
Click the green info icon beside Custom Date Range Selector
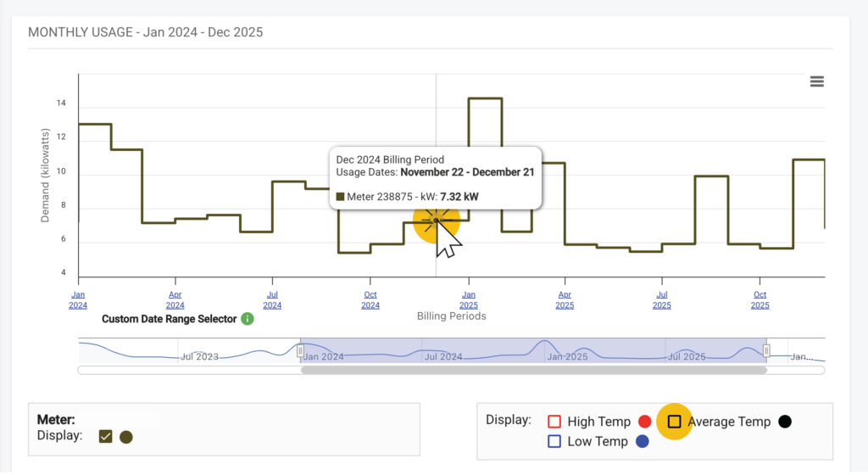pos(248,319)
